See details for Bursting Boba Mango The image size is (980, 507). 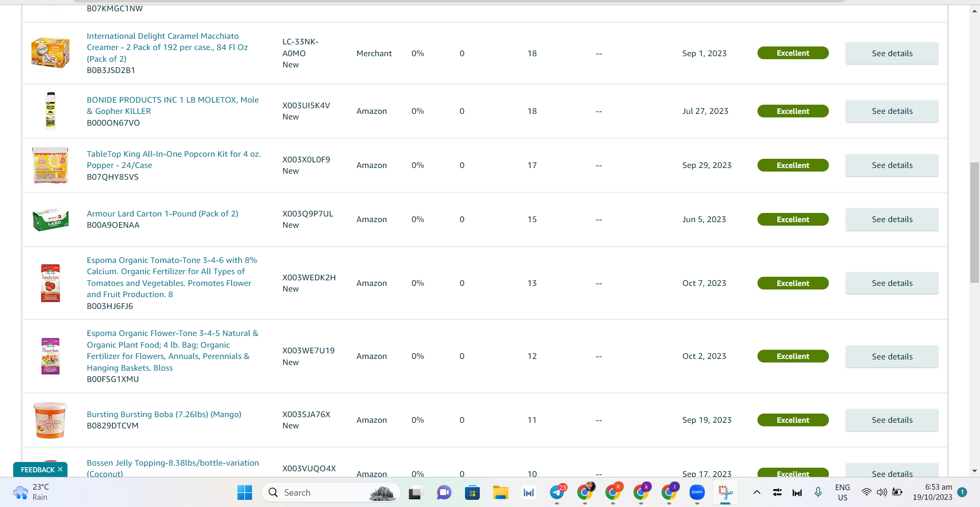(x=892, y=420)
